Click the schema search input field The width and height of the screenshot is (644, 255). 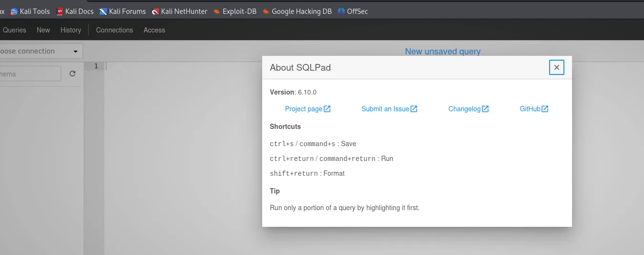[30, 74]
